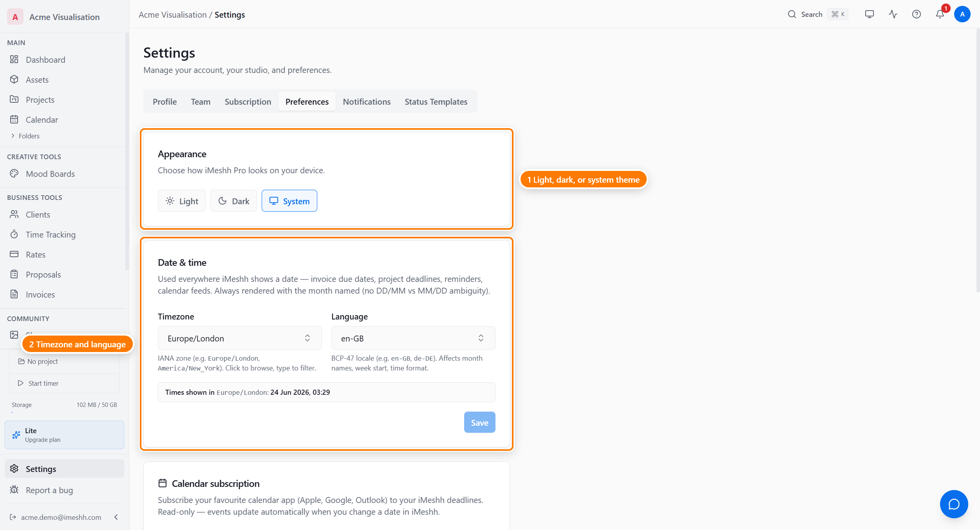Click the Time Tracking stopwatch icon

point(14,234)
